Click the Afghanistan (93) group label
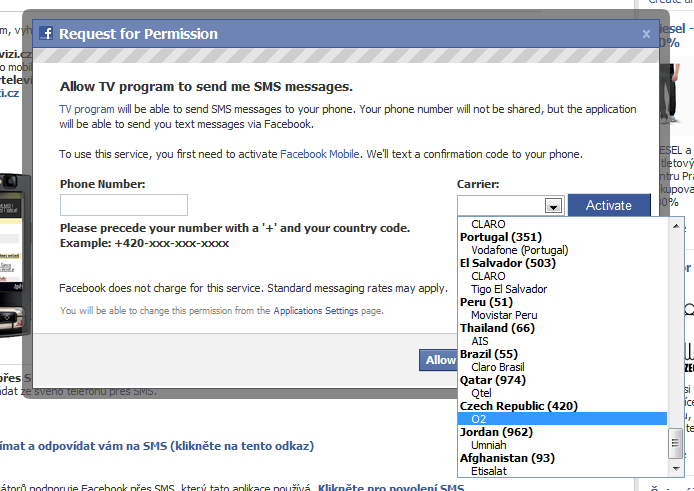Viewport: 694px width, 491px height. click(507, 458)
